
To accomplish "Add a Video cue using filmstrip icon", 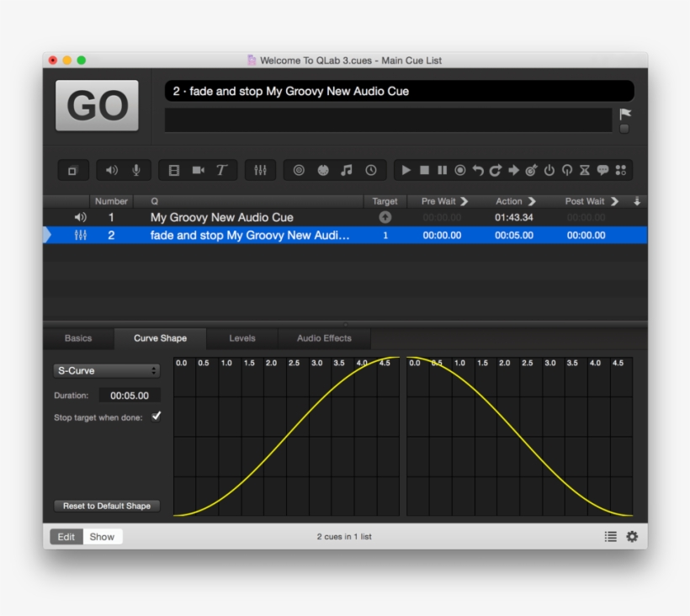I will (x=174, y=170).
